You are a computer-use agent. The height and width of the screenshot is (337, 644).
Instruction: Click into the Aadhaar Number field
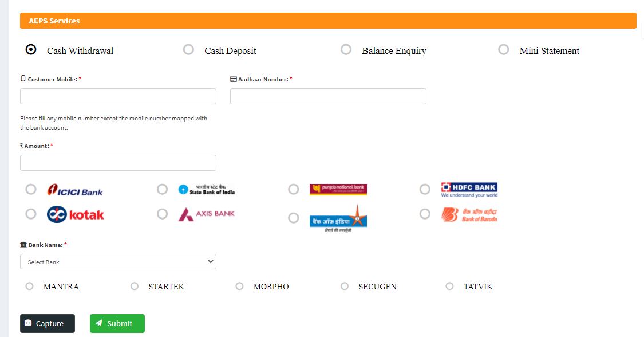[x=328, y=96]
